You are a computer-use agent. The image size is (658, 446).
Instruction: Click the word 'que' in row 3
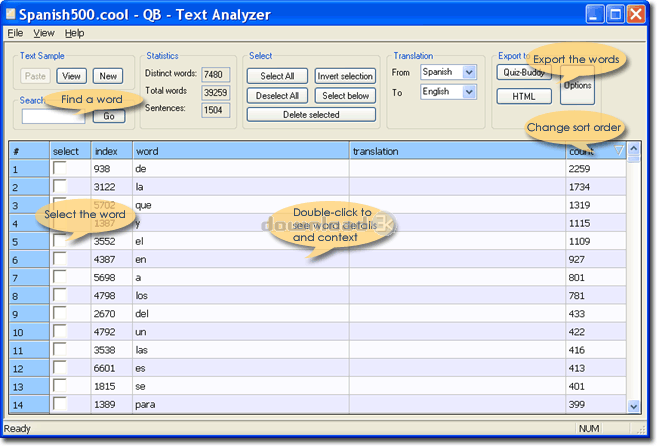point(143,205)
